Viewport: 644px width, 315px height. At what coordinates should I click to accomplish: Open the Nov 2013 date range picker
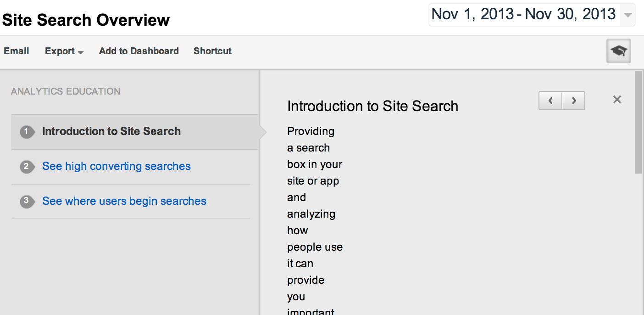[523, 14]
